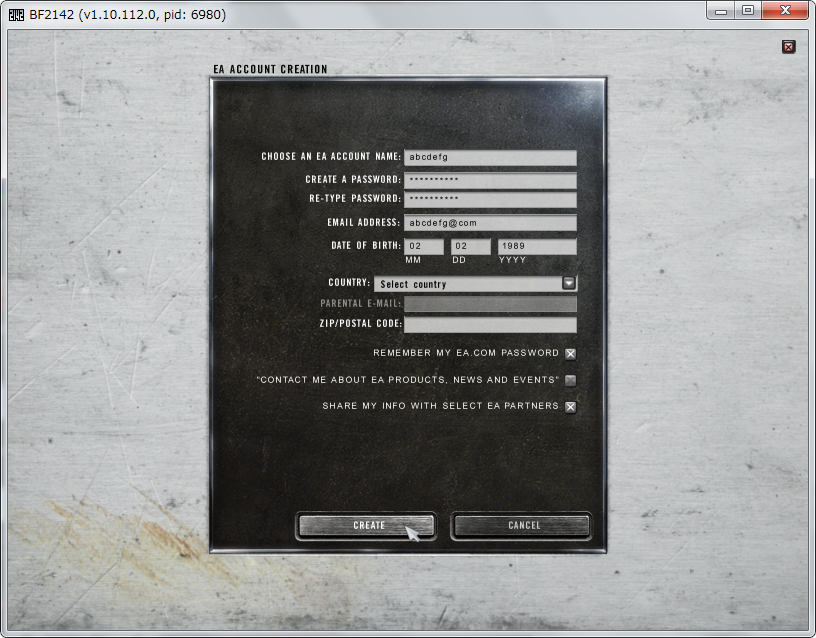This screenshot has height=638, width=816.
Task: Click the birth day DD field
Action: click(x=471, y=246)
